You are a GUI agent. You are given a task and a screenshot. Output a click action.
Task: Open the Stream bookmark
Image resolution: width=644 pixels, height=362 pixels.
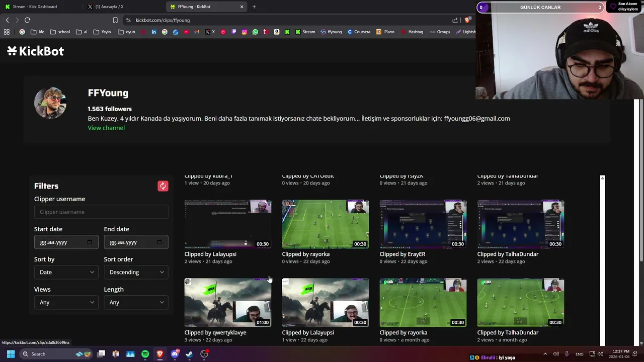pos(305,32)
